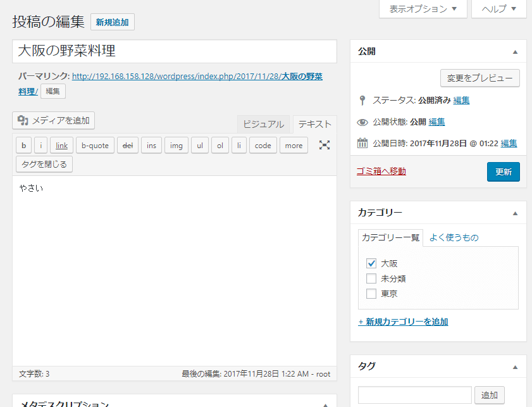Click the ゴミ箱へ移動 link
Viewport: 532px width, 407px height.
[x=381, y=171]
